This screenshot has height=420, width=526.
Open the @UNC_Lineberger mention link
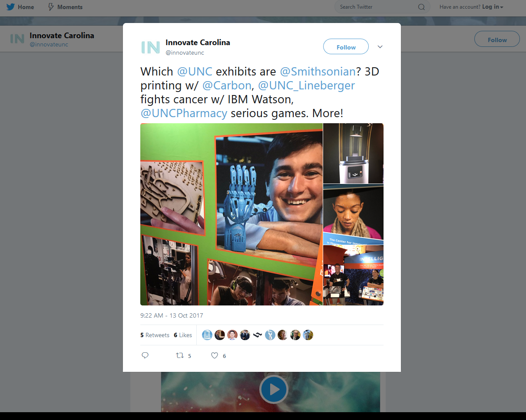(306, 85)
